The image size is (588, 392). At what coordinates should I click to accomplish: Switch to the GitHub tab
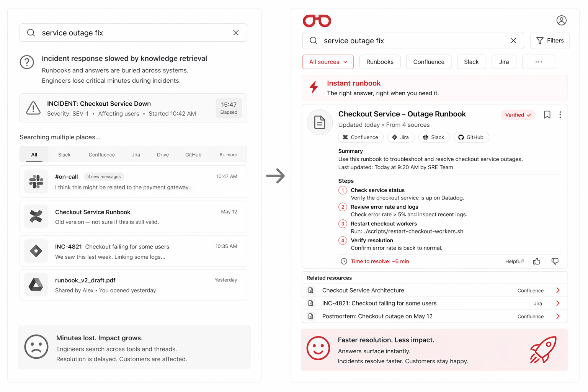tap(193, 155)
